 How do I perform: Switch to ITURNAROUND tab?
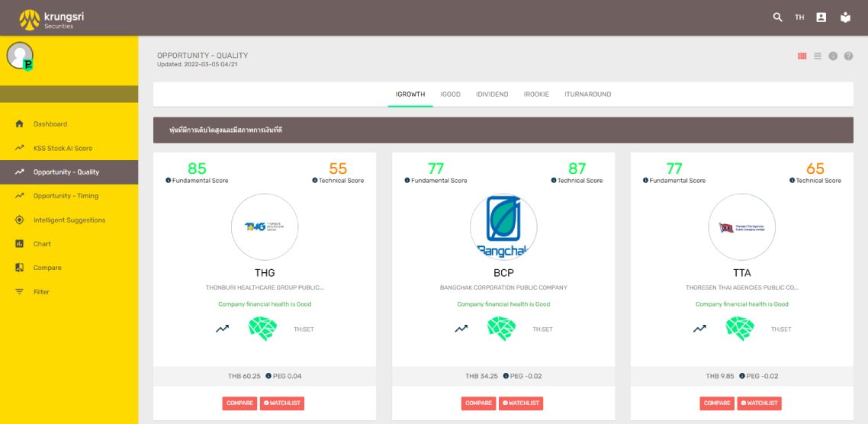(x=588, y=95)
